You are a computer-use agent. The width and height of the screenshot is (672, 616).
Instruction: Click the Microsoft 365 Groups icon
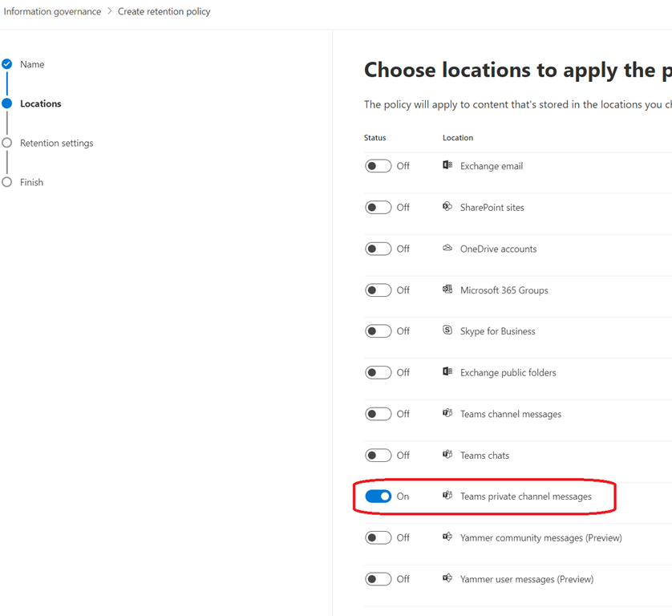coord(447,290)
